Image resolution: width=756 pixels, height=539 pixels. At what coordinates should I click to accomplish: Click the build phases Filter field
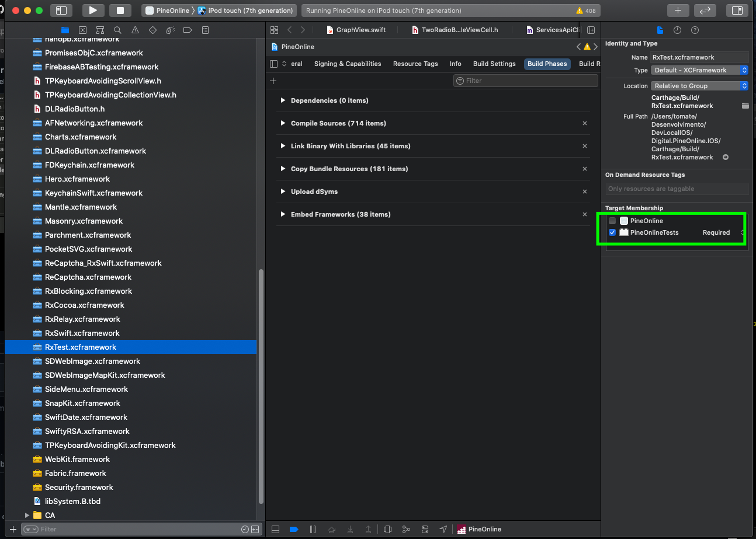[x=525, y=81]
